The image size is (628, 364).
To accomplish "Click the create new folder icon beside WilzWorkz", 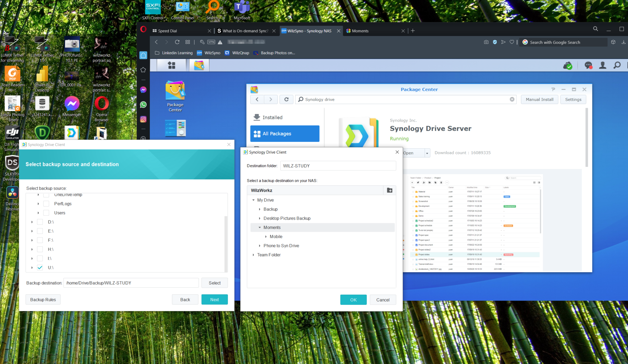I will [x=390, y=190].
